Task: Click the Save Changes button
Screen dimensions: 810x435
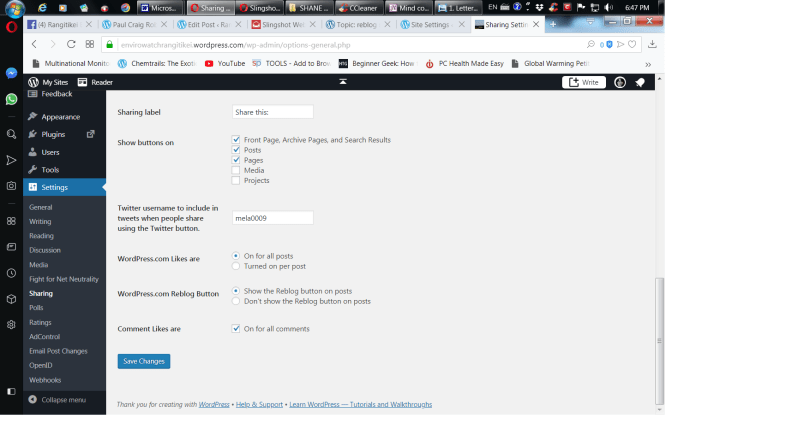Action: pos(143,361)
